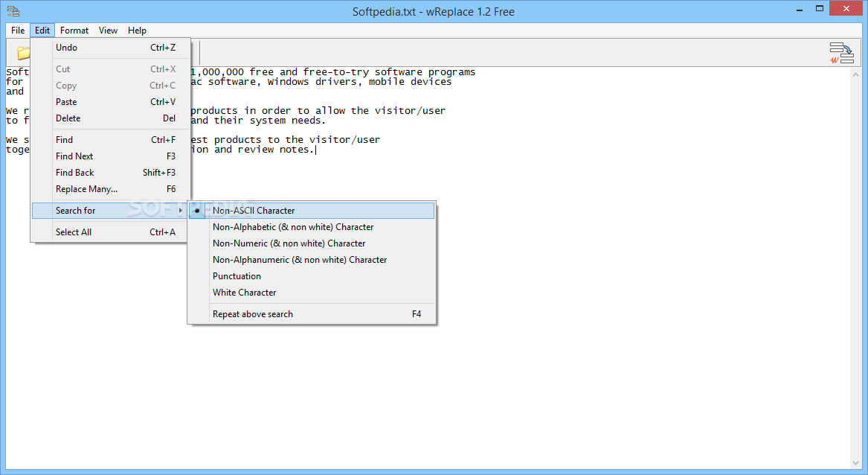This screenshot has height=475, width=868.
Task: Select Non-Numeric (& non white) Character
Action: click(x=312, y=243)
